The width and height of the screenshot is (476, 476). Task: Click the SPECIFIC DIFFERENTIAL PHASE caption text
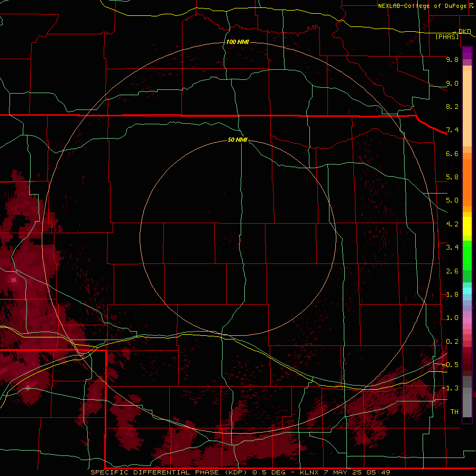[x=154, y=472]
